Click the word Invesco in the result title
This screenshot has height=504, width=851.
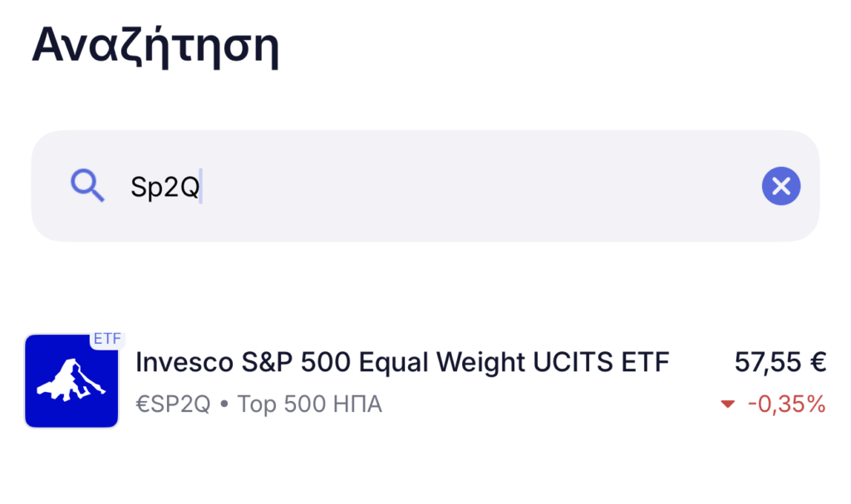pyautogui.click(x=183, y=363)
